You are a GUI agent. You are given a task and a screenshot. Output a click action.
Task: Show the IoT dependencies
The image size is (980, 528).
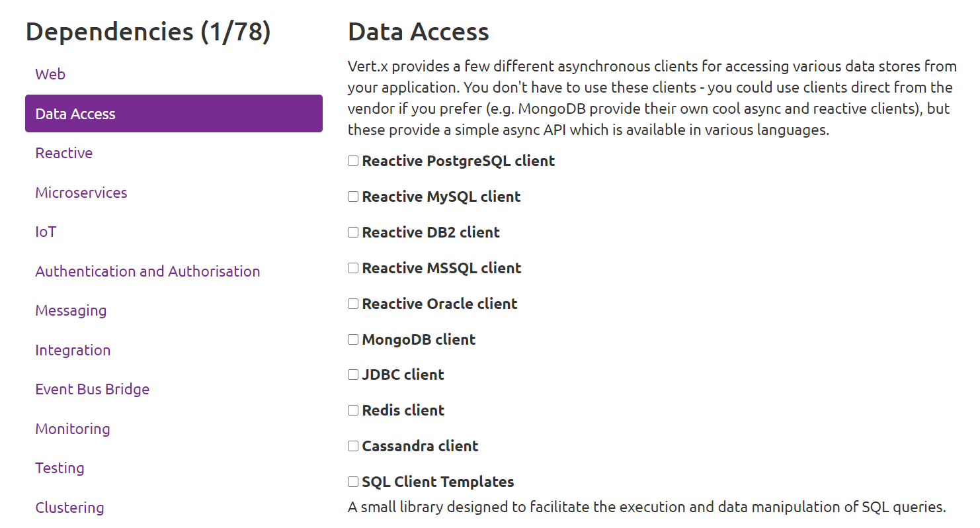pyautogui.click(x=46, y=232)
